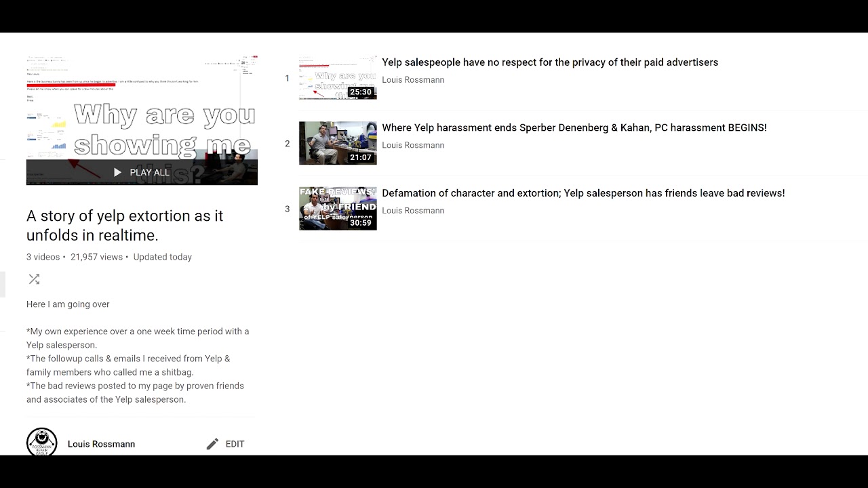Click the 30:59 duration badge
Image resolution: width=868 pixels, height=488 pixels.
[x=361, y=223]
